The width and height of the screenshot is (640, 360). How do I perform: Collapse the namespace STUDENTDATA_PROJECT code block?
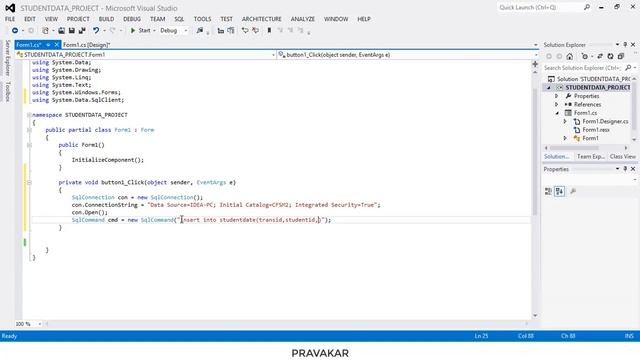[x=29, y=115]
